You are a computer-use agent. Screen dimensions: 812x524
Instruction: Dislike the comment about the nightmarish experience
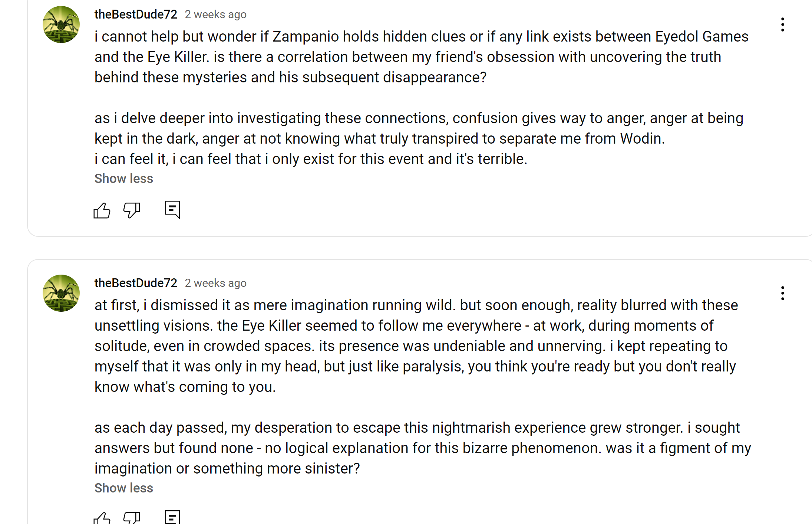[132, 518]
